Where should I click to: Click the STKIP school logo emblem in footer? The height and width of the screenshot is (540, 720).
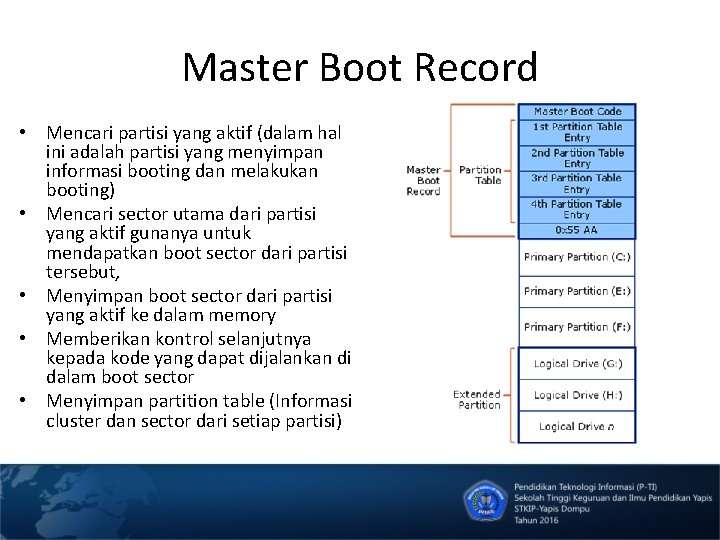pyautogui.click(x=485, y=501)
